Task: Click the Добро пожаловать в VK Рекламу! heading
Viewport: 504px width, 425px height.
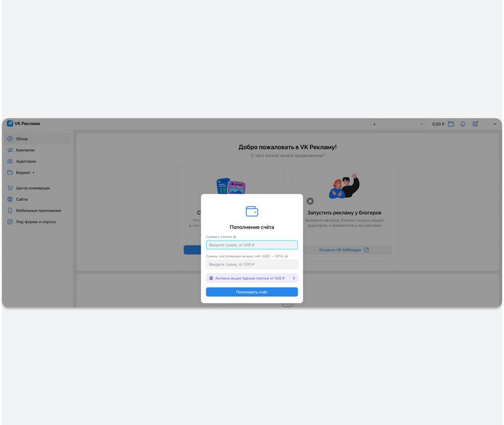Action: pyautogui.click(x=288, y=147)
